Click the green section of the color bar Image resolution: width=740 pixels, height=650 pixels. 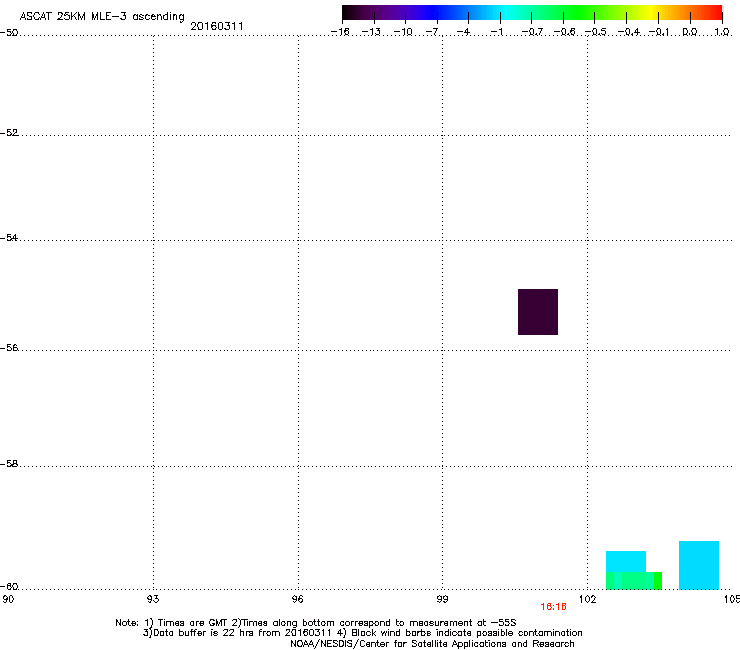point(578,13)
